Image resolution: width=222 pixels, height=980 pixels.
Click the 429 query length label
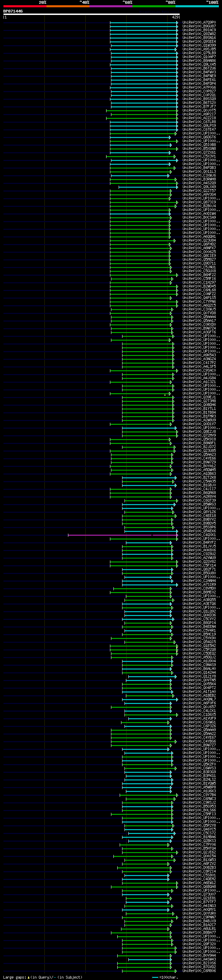175,17
